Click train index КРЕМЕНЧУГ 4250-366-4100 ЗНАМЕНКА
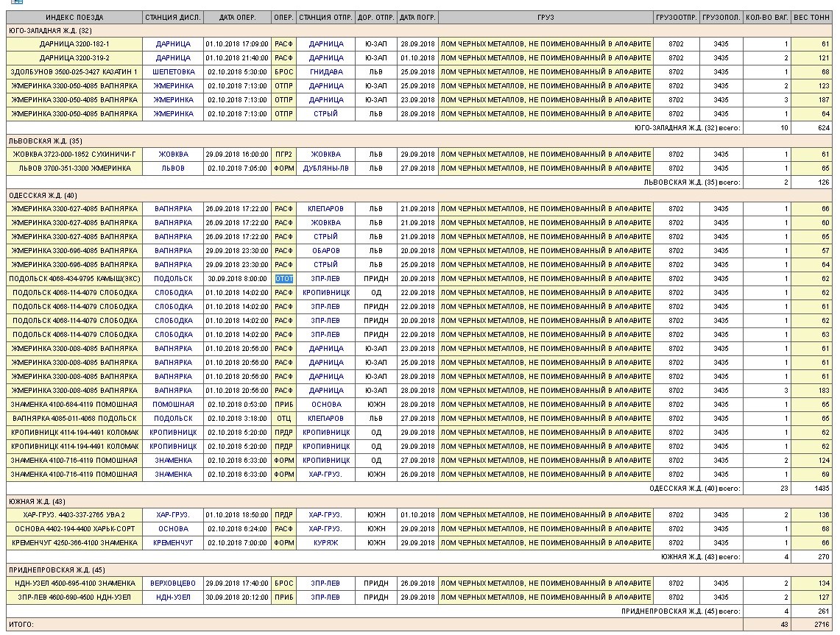This screenshot has width=840, height=635. point(74,542)
